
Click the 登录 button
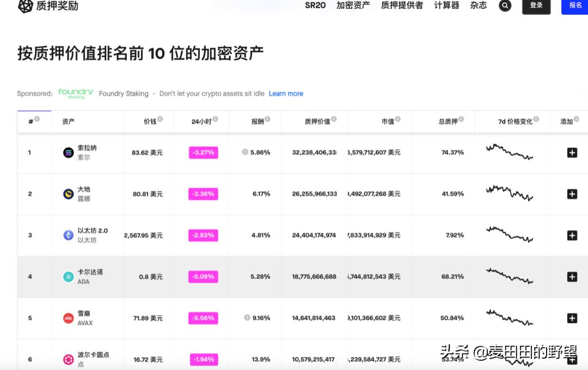[x=536, y=5]
